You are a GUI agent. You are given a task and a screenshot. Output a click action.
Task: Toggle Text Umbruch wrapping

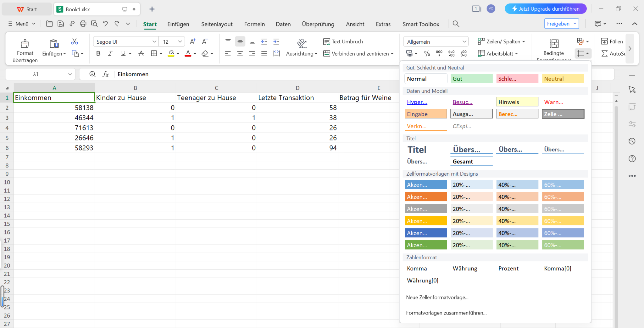(x=343, y=41)
